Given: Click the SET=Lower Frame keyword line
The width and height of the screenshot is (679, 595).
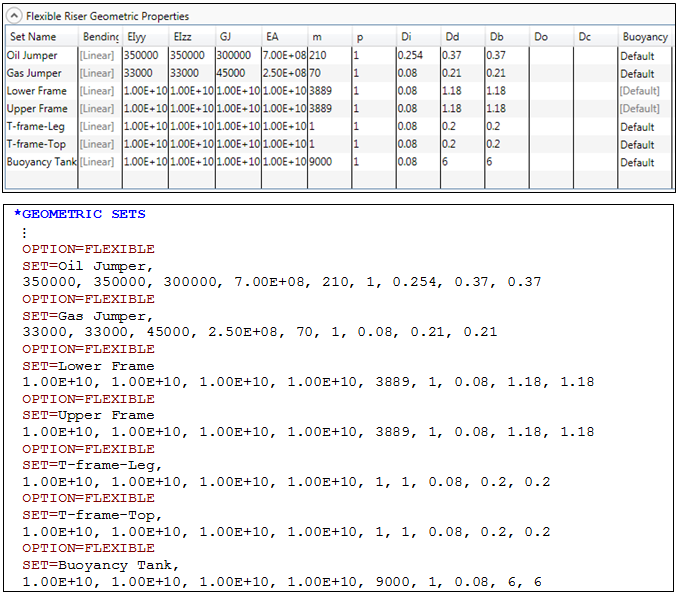Looking at the screenshot, I should click(88, 366).
